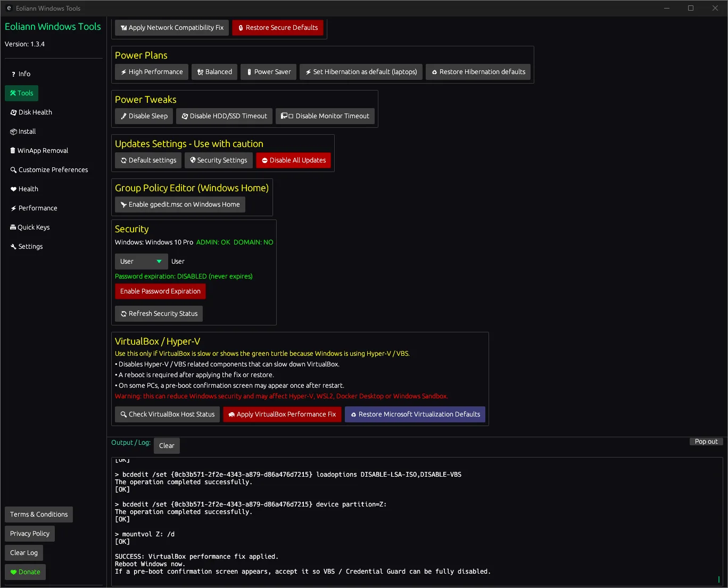Screen dimensions: 728x588
Task: Open the WinApp Removal section
Action: (x=43, y=150)
